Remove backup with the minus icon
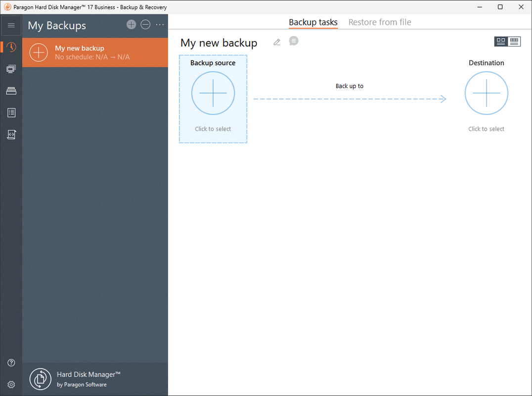Image resolution: width=532 pixels, height=396 pixels. pos(145,24)
